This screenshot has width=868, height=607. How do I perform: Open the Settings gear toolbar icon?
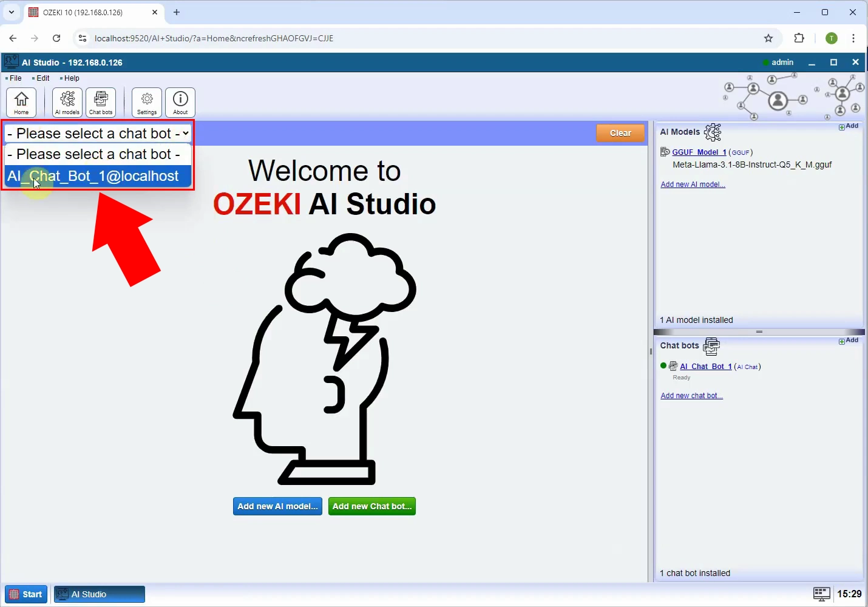(147, 102)
